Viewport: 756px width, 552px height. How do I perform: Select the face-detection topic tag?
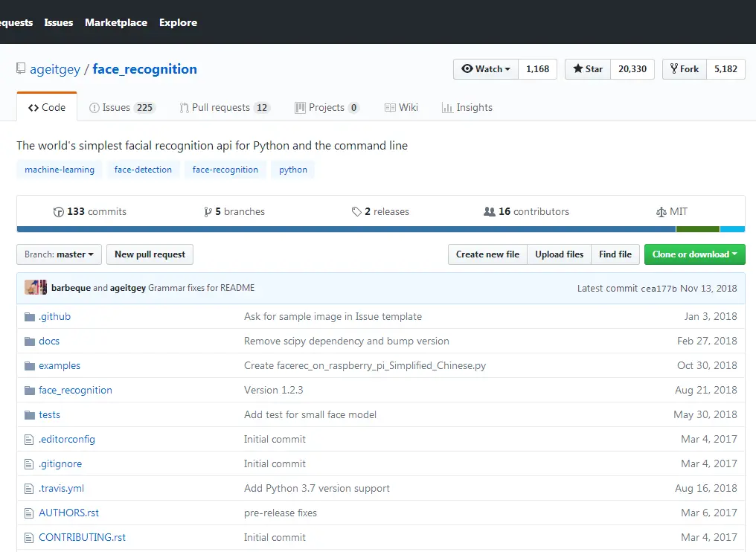click(x=143, y=170)
